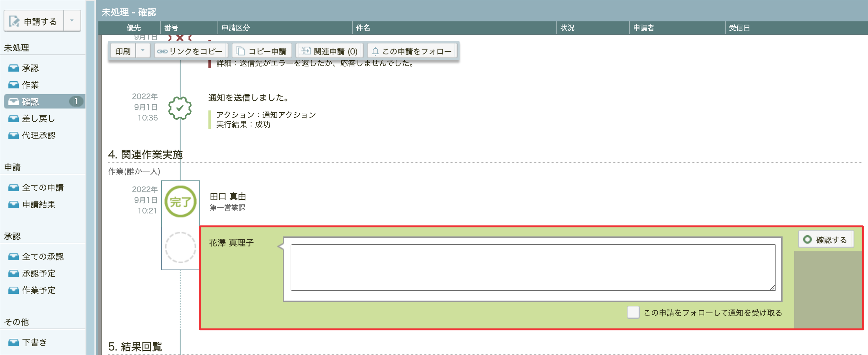Click the name 田口 真由
This screenshot has height=355, width=868.
(x=228, y=197)
